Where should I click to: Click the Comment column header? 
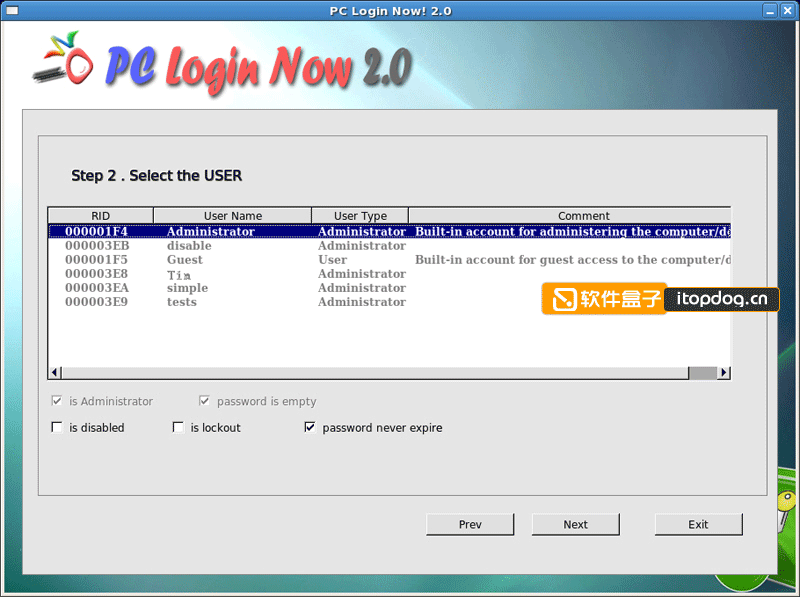570,216
